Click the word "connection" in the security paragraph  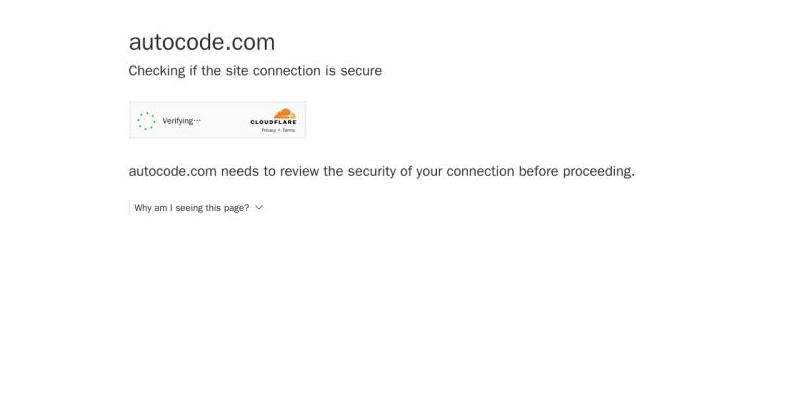coord(481,171)
